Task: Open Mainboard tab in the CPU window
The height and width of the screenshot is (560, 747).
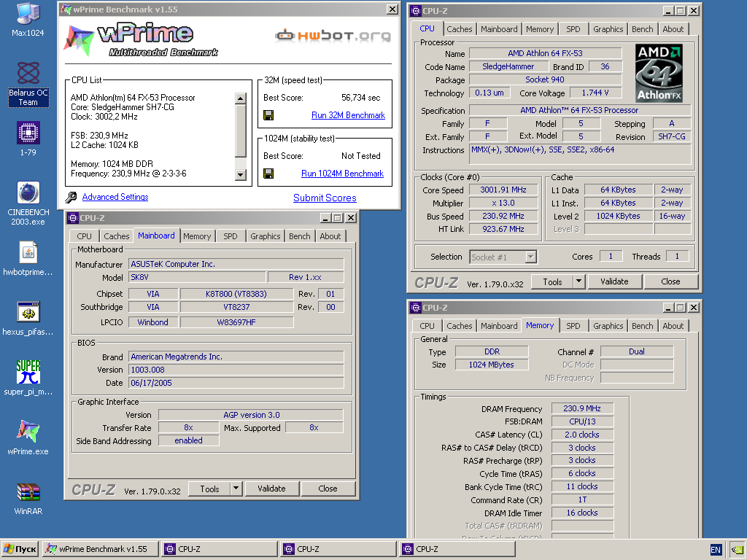Action: 499,29
